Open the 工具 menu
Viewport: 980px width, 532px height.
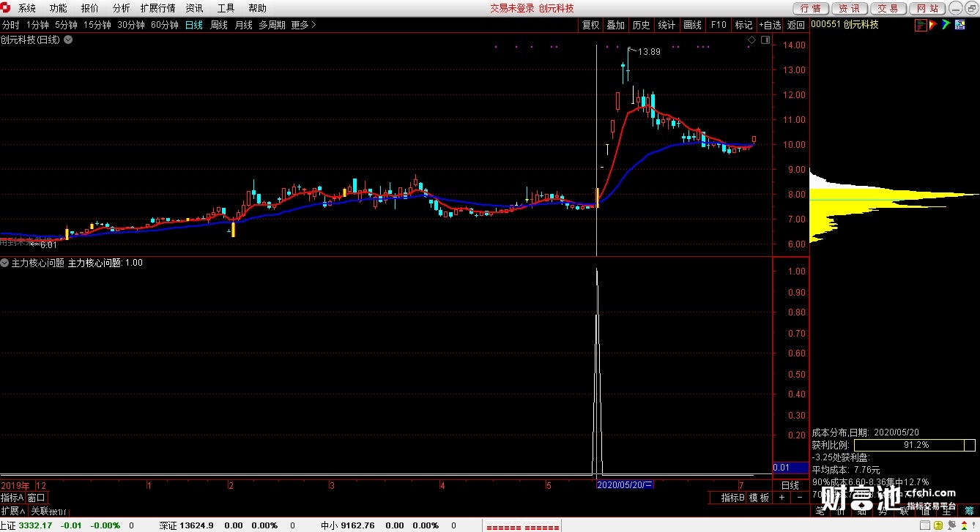pyautogui.click(x=226, y=8)
